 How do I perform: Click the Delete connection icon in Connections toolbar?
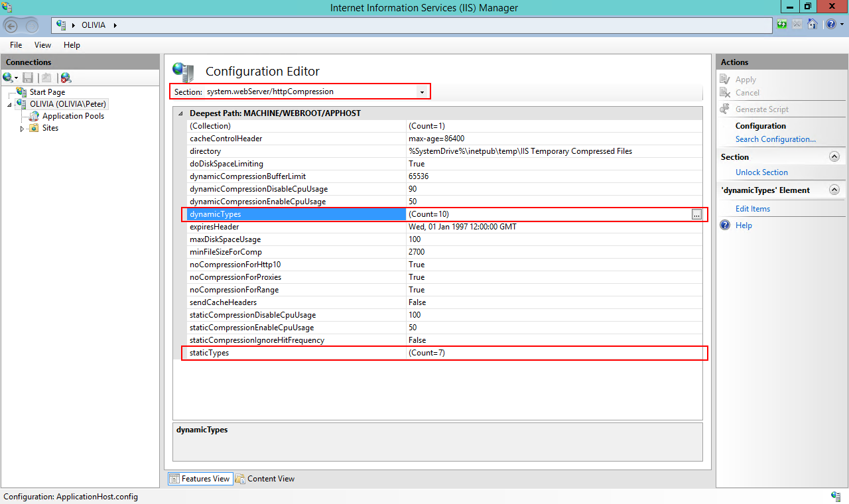click(x=66, y=78)
